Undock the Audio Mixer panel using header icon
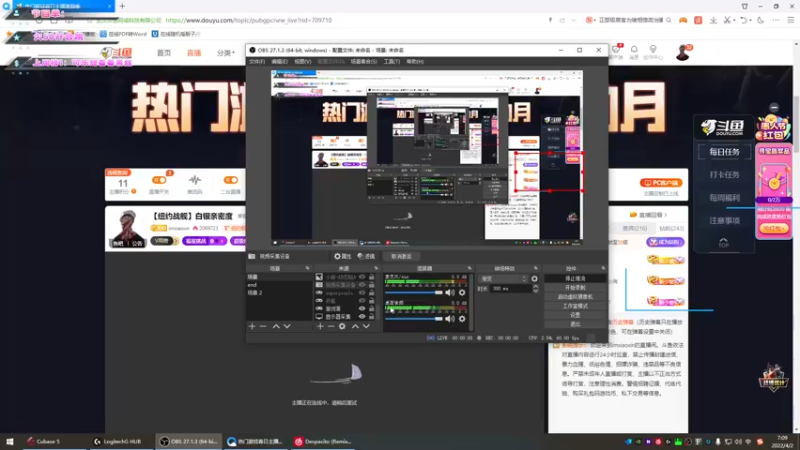 [469, 268]
